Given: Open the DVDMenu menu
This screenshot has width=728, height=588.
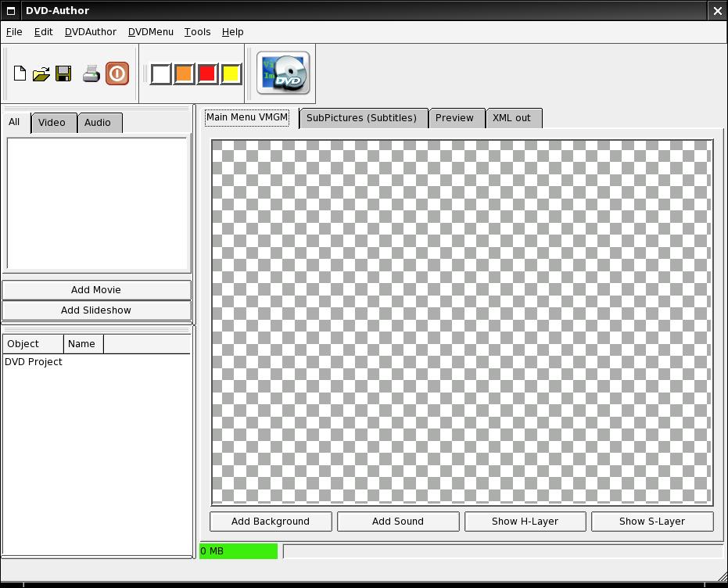Looking at the screenshot, I should pos(150,32).
